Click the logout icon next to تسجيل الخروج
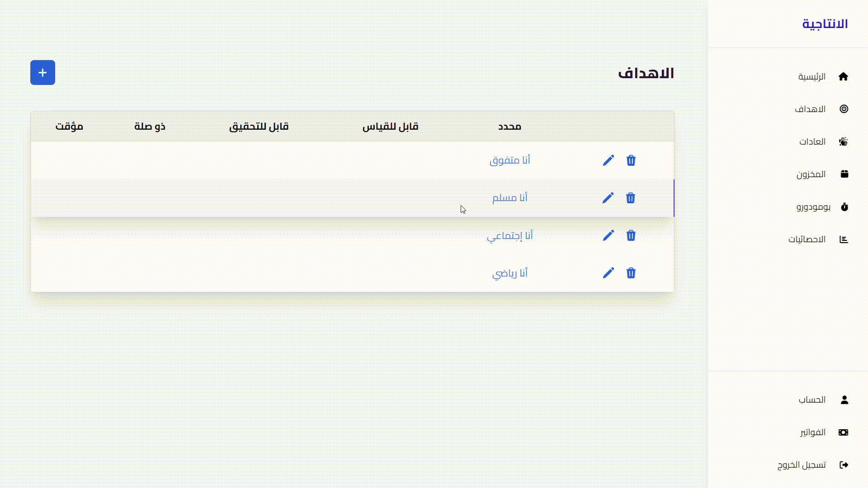This screenshot has height=488, width=868. (x=844, y=465)
